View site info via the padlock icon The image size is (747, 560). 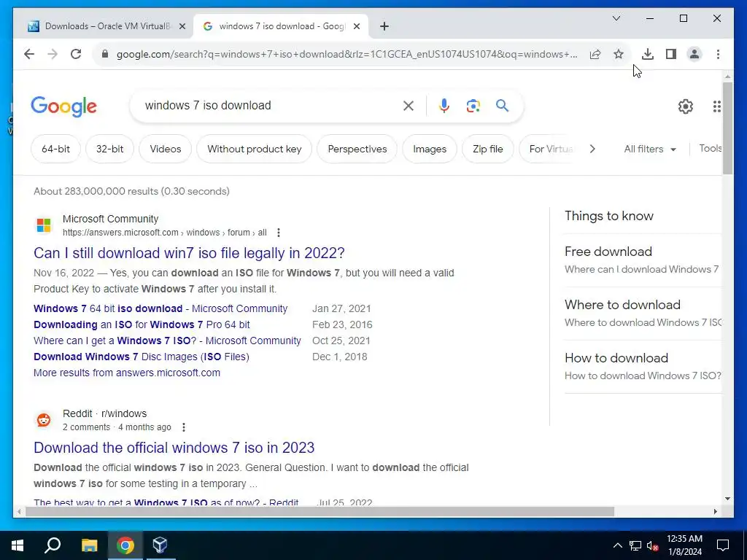coord(105,54)
